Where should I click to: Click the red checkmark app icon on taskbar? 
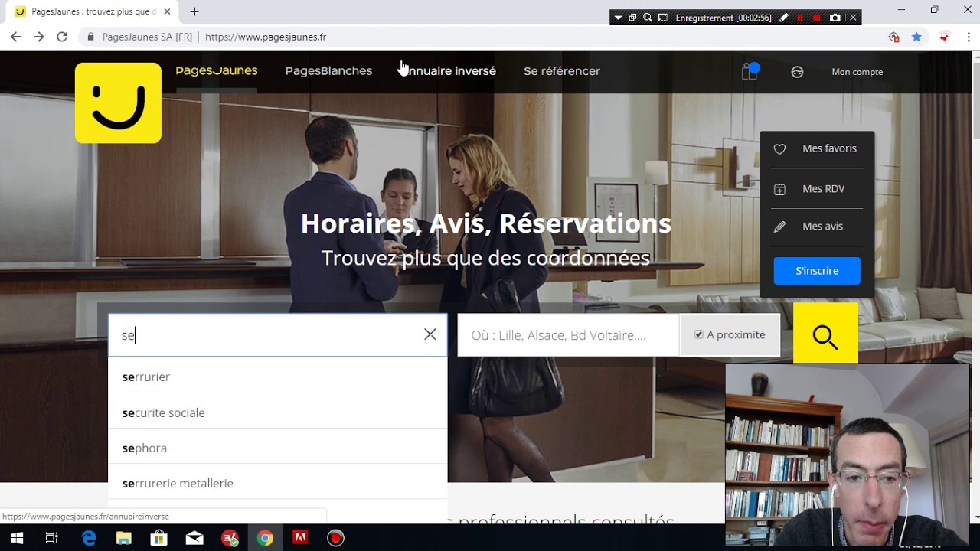pyautogui.click(x=230, y=538)
